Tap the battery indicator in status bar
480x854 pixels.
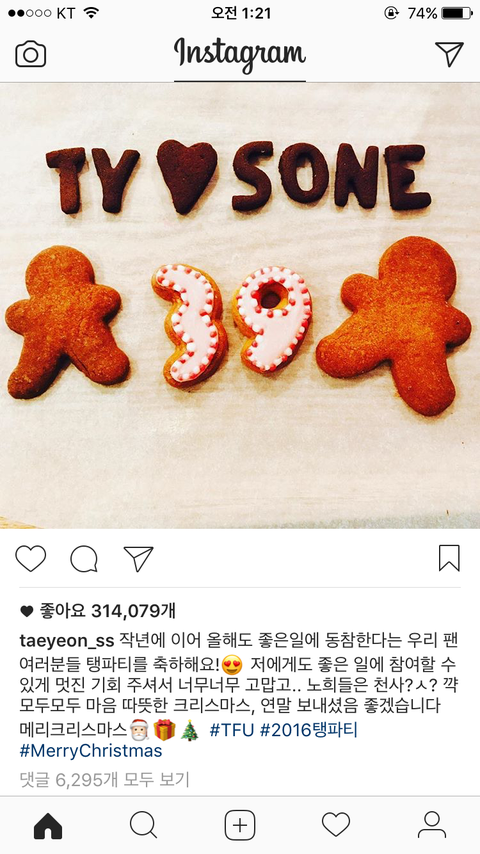point(457,13)
